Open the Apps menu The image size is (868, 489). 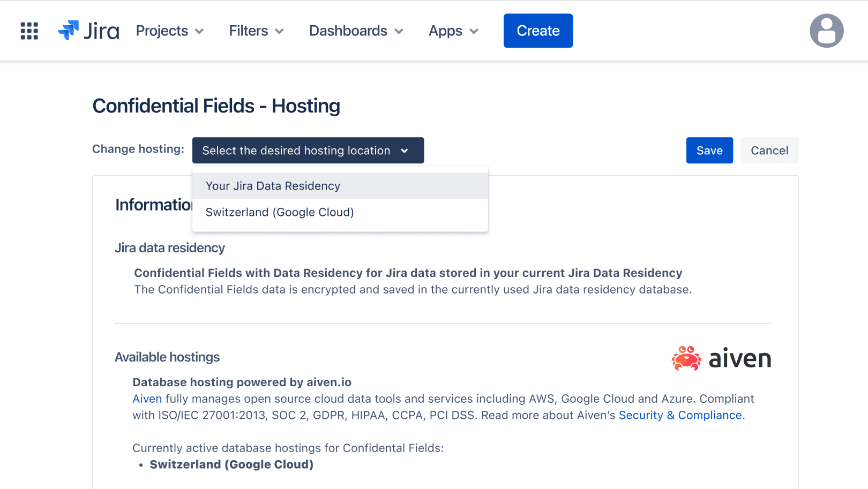445,31
